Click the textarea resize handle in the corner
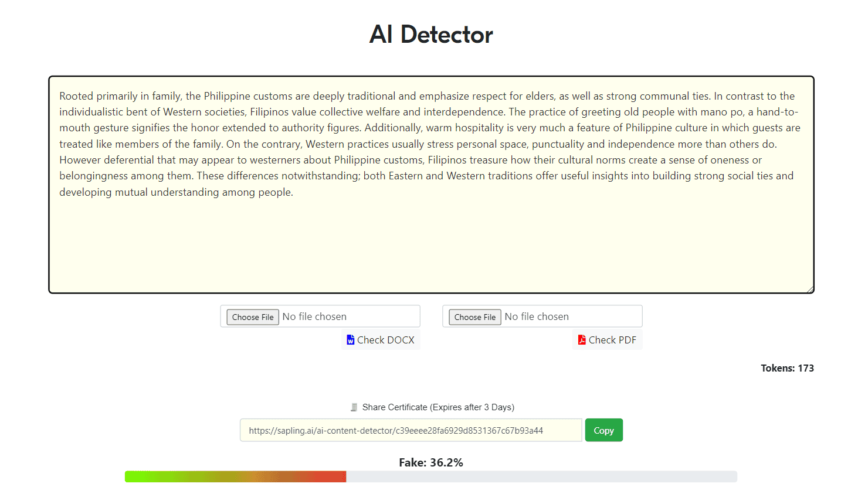 (x=810, y=289)
